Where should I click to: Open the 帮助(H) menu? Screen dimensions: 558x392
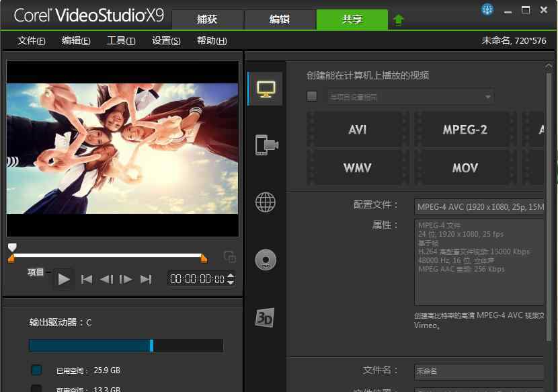click(x=212, y=40)
